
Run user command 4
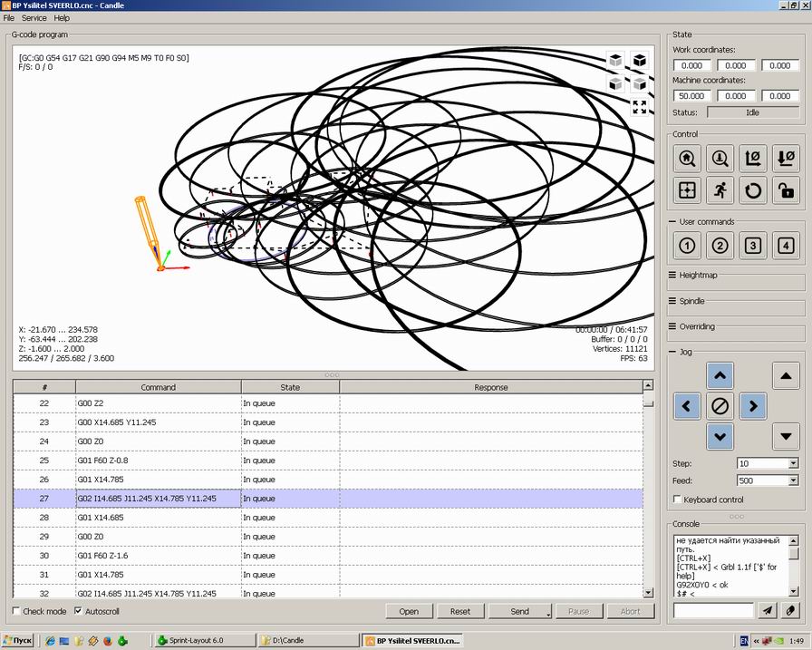coord(786,246)
